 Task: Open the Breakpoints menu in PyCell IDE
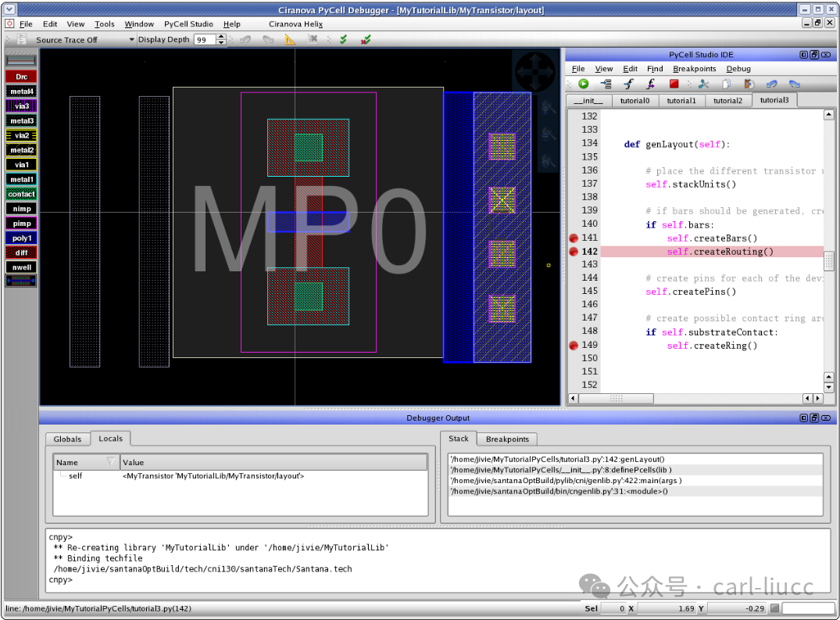point(695,69)
